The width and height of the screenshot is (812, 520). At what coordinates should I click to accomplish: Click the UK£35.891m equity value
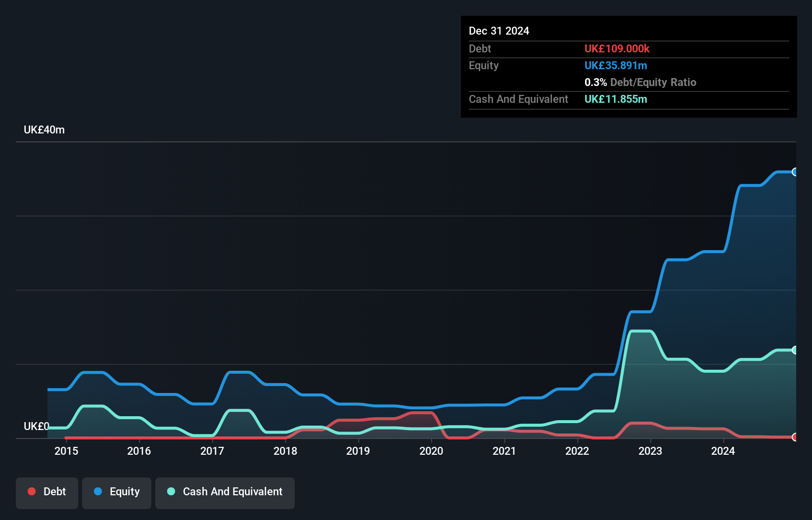point(616,65)
